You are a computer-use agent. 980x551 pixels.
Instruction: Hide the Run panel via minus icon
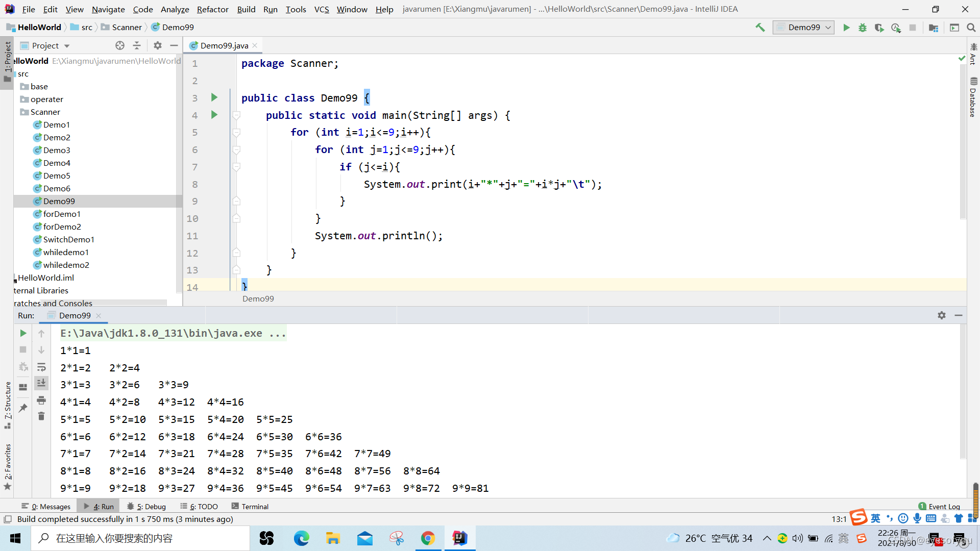959,315
